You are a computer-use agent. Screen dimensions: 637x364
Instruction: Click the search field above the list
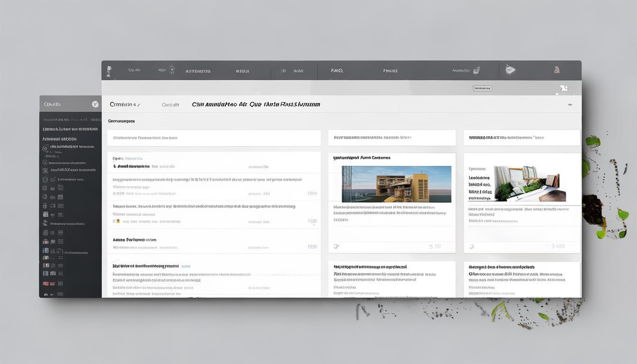tap(214, 138)
